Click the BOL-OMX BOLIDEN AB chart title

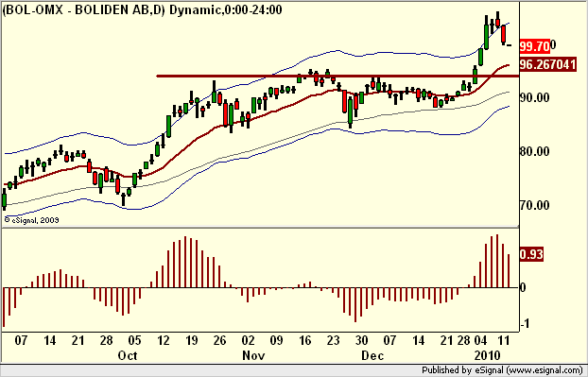click(x=142, y=10)
